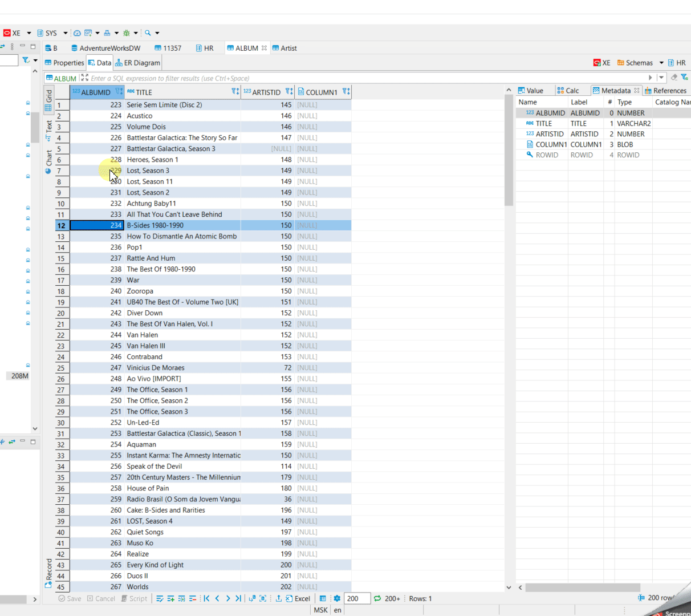Export the results to Excel
Viewport: 691px width, 616px height.
tap(299, 598)
